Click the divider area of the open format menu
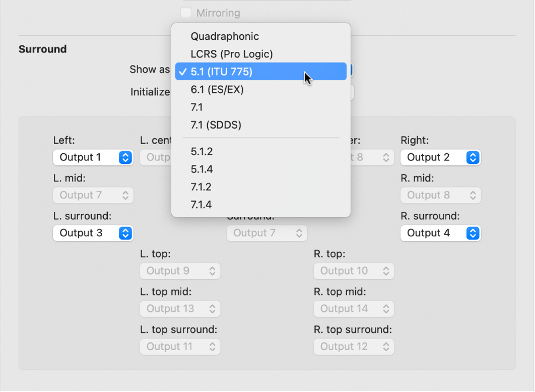The image size is (535, 392). (x=261, y=137)
